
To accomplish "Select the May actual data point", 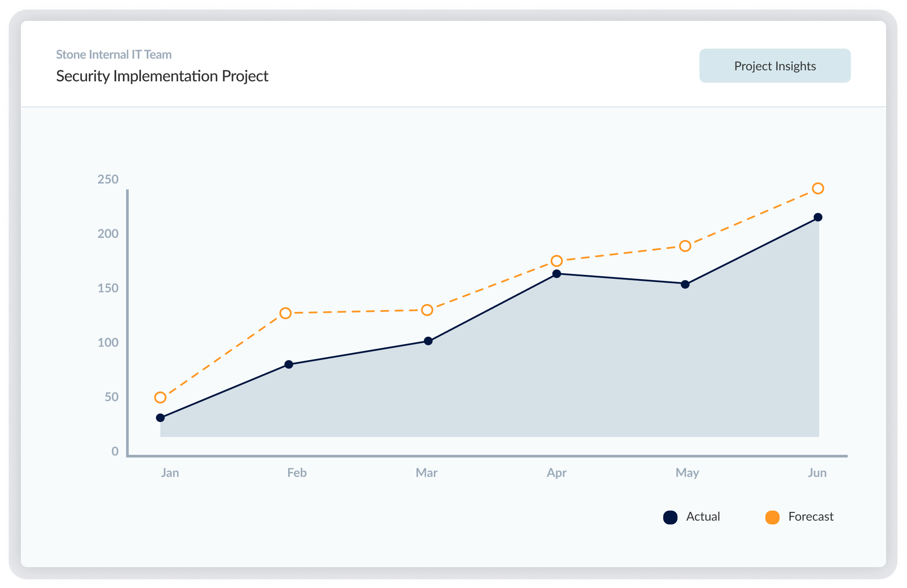I will 685,284.
